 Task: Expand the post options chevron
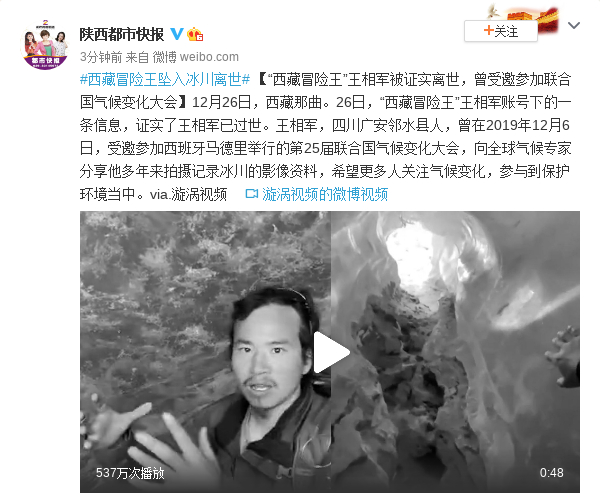click(574, 26)
